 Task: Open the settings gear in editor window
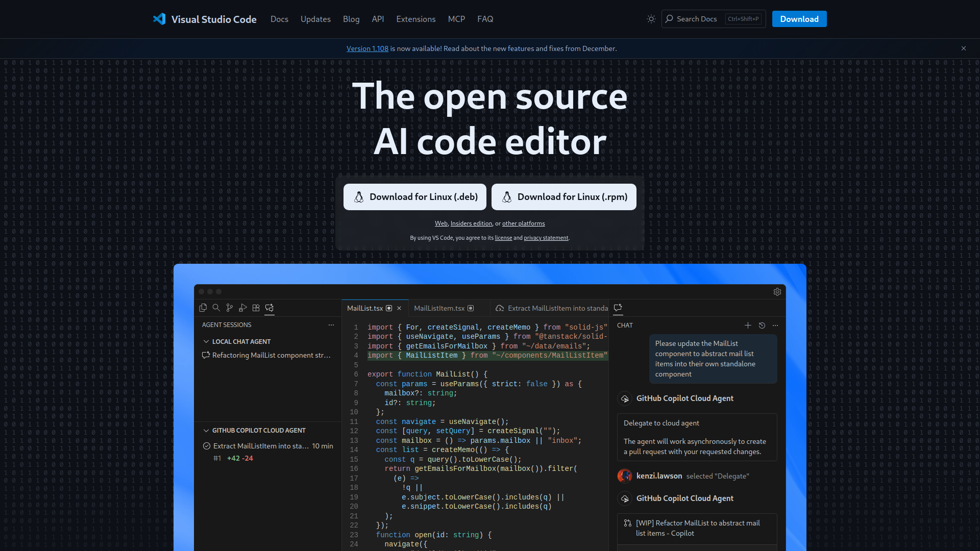click(x=777, y=292)
